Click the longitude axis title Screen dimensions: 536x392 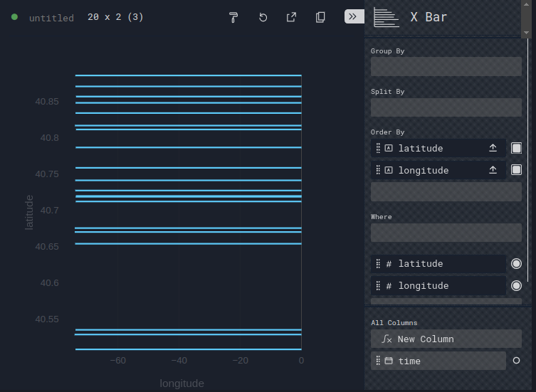coord(182,383)
